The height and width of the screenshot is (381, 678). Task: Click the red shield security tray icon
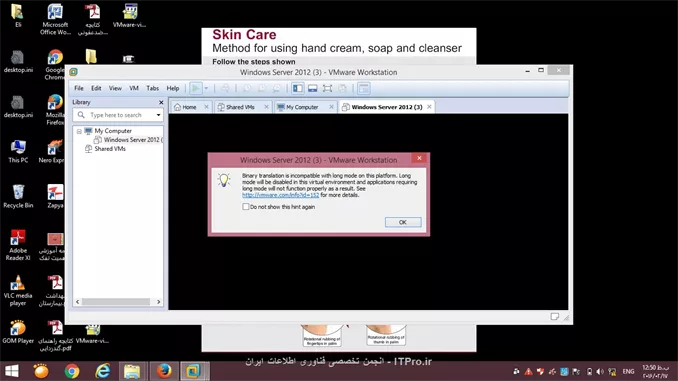540,371
